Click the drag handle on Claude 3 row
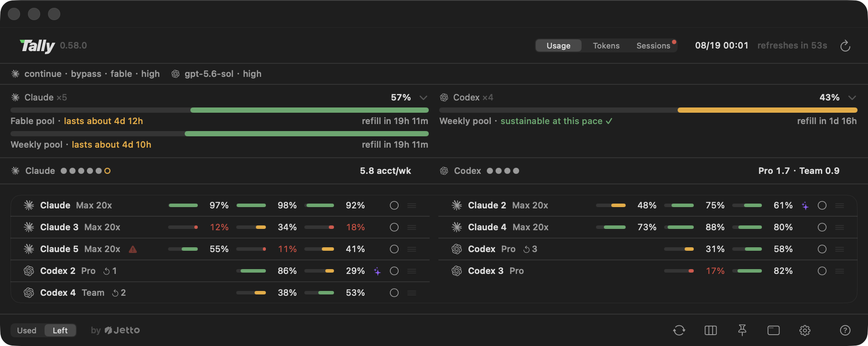 point(412,227)
